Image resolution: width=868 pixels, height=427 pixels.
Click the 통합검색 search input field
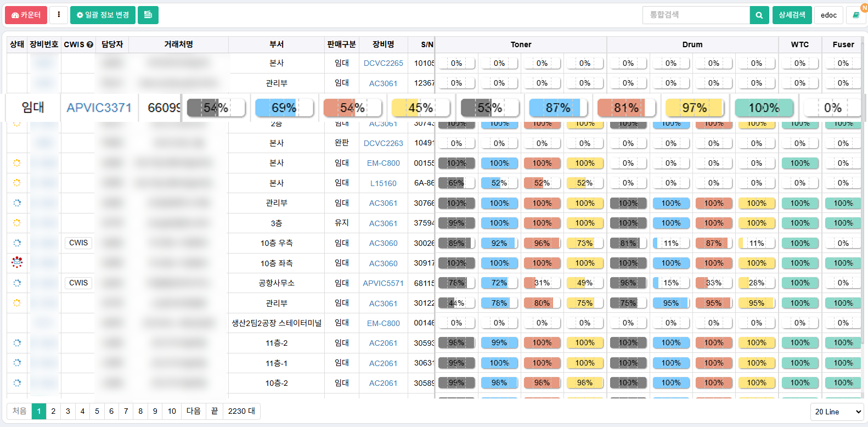tap(696, 15)
